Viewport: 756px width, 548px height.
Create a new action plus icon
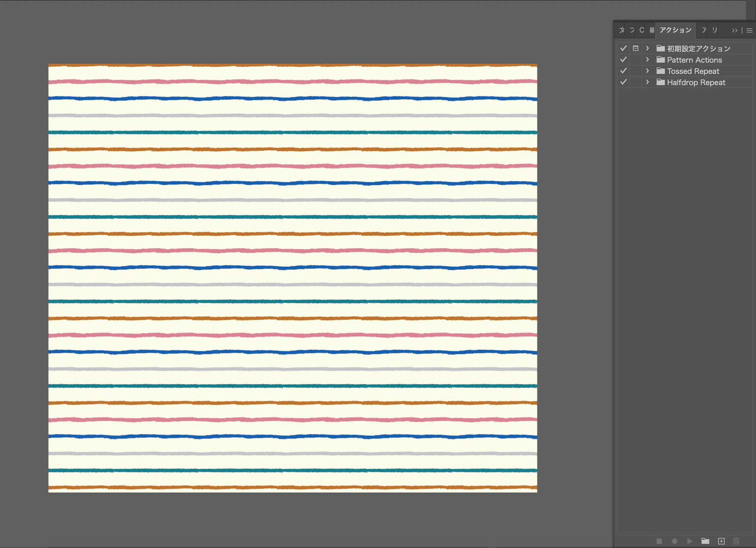pyautogui.click(x=721, y=541)
